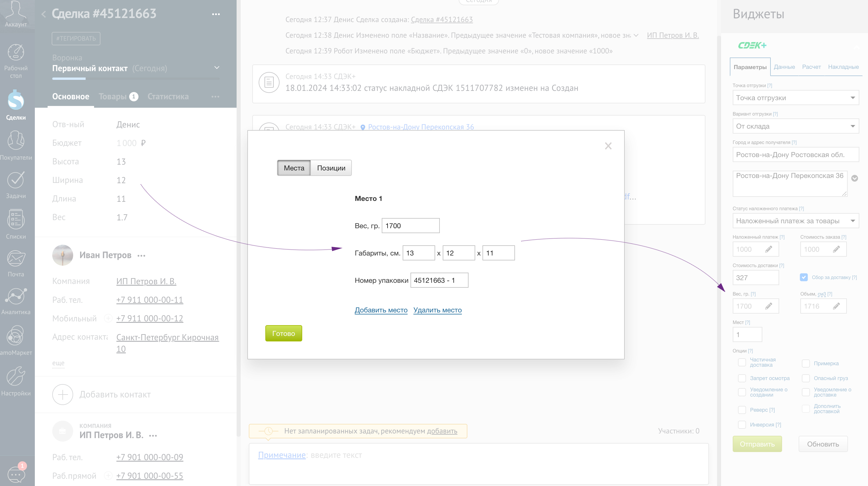Open the Вариант отгрузки От склада dropdown
Image resolution: width=868 pixels, height=486 pixels.
[795, 126]
